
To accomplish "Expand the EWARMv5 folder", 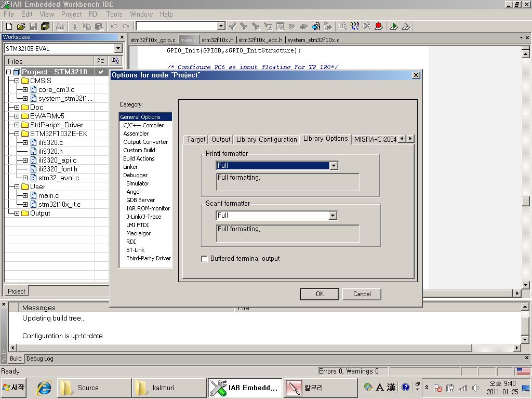I will pos(17,116).
